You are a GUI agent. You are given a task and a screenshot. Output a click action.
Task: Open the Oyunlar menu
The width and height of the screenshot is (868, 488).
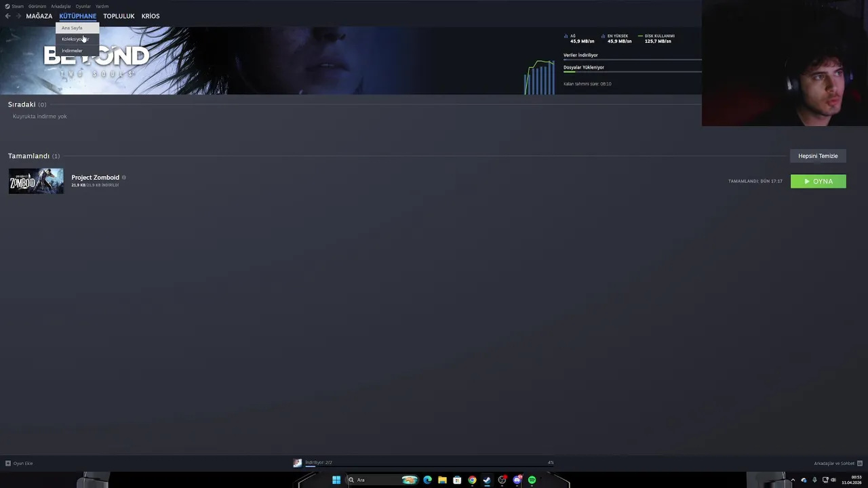pos(83,6)
